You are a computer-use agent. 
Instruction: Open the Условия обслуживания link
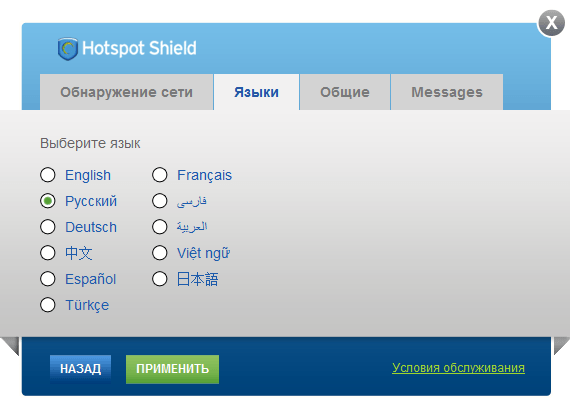click(458, 368)
